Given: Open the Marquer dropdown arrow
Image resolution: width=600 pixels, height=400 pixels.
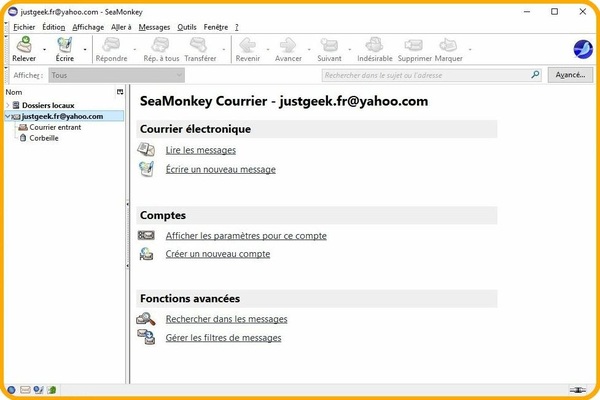Looking at the screenshot, I should (470, 49).
